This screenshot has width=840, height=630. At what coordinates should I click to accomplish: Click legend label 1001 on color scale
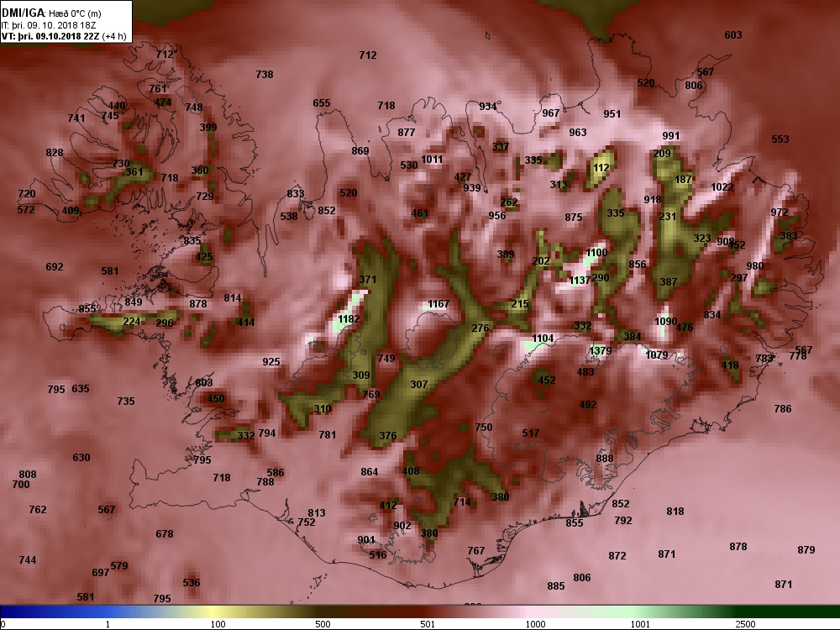[x=640, y=624]
